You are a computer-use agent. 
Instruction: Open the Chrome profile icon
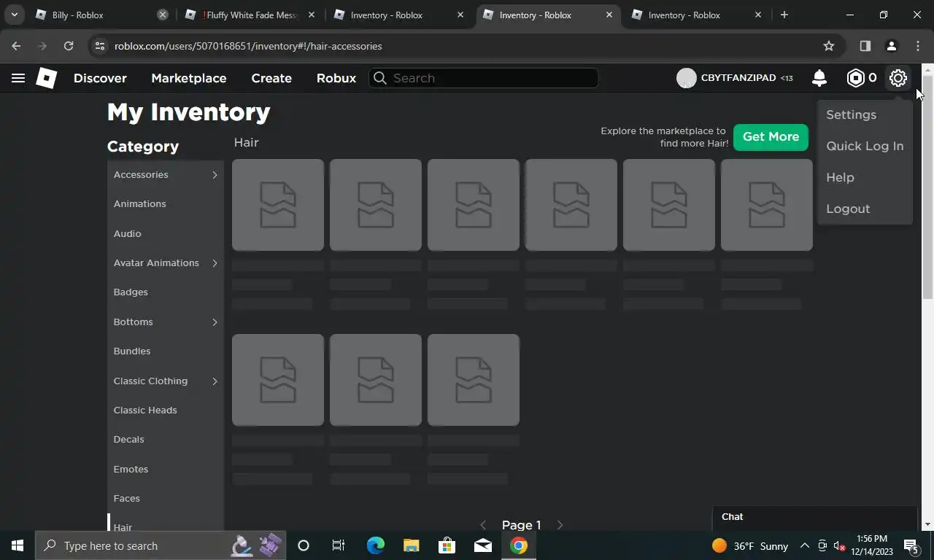click(891, 46)
